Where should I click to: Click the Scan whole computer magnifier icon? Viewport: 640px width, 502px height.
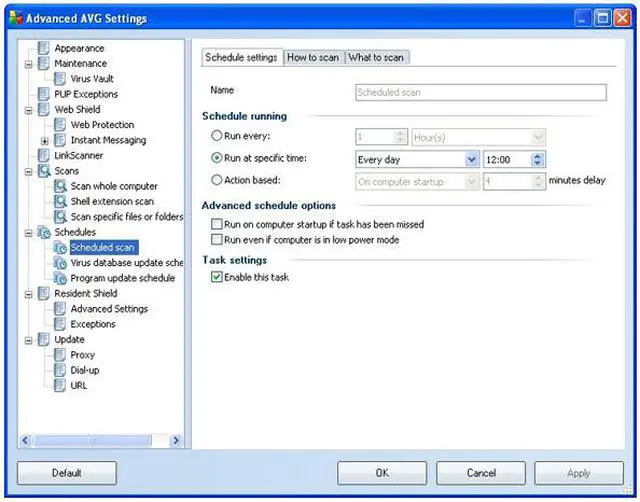60,186
